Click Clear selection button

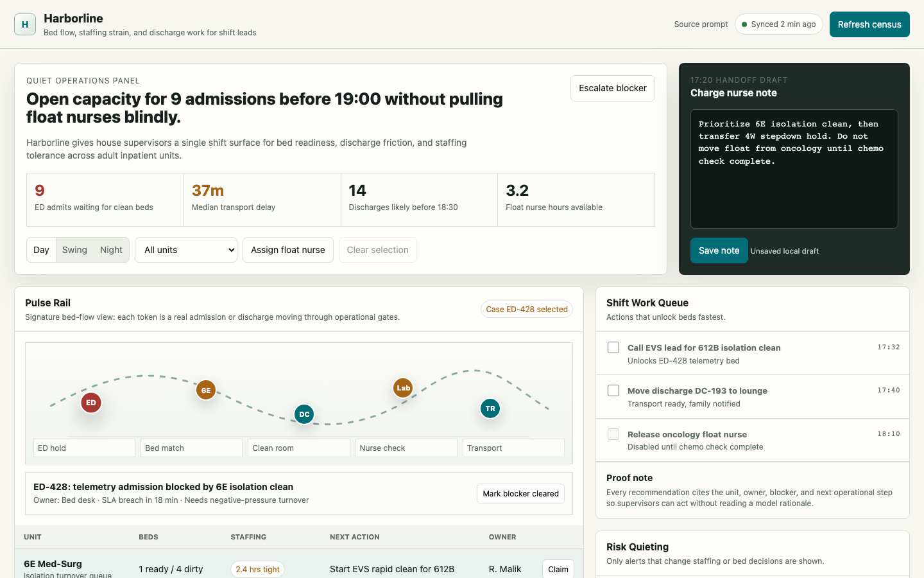(x=378, y=250)
